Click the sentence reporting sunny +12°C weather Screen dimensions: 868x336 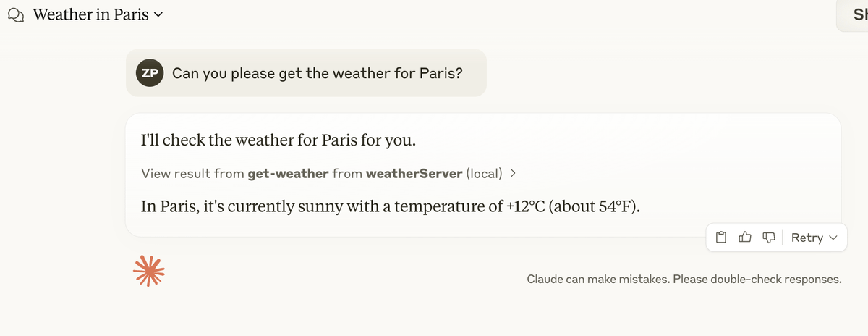tap(391, 206)
